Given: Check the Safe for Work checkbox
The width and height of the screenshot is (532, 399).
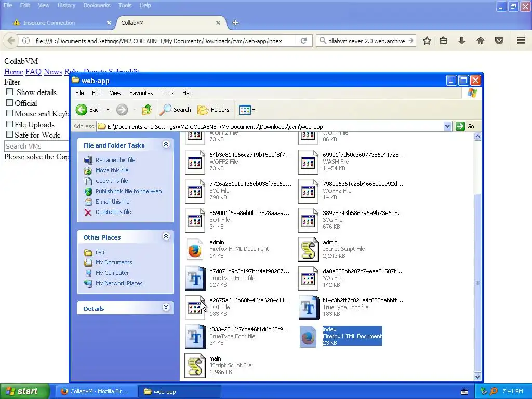Looking at the screenshot, I should pyautogui.click(x=10, y=135).
